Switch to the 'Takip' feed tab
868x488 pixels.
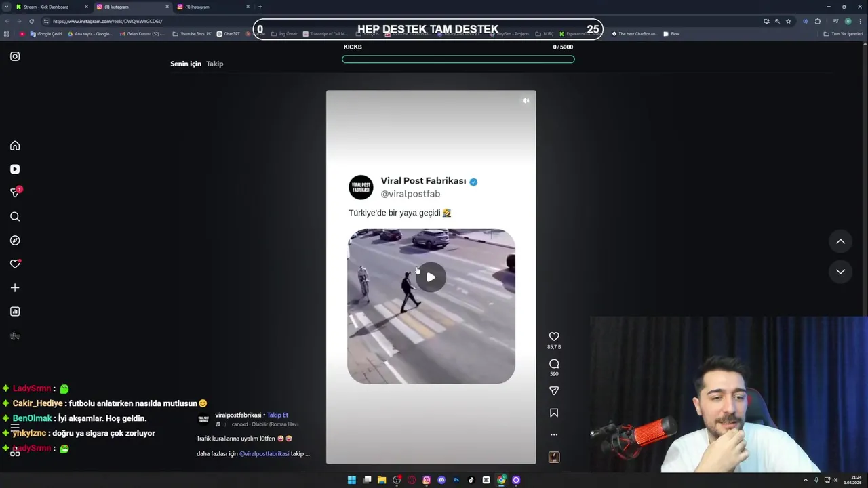pyautogui.click(x=215, y=64)
